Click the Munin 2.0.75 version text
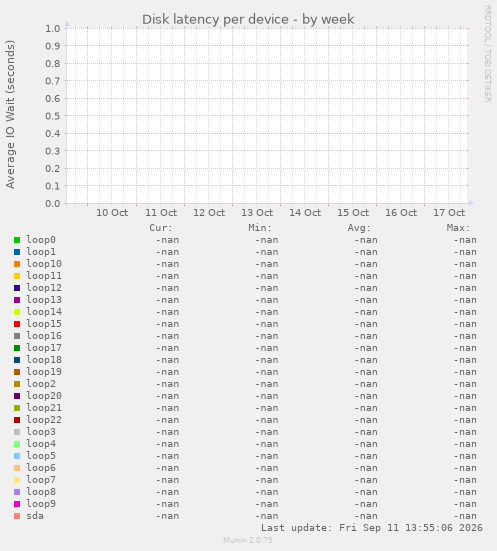Viewport: 497px width, 551px height. (x=248, y=540)
